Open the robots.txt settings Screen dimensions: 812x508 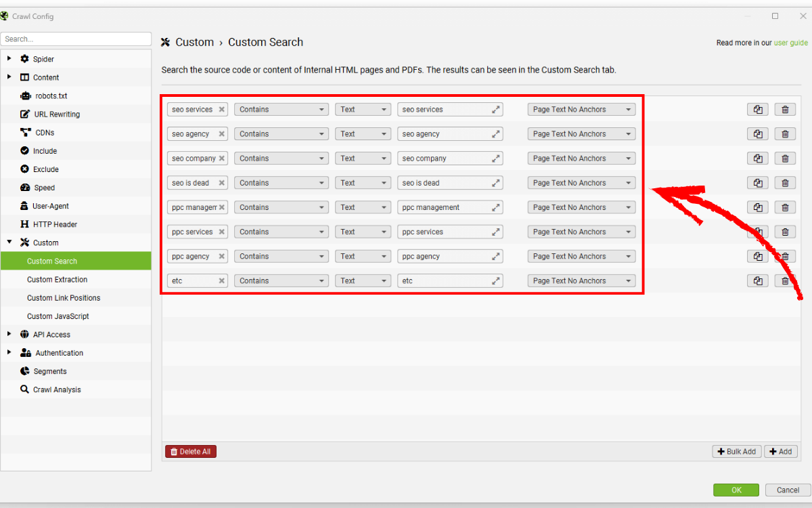coord(51,96)
